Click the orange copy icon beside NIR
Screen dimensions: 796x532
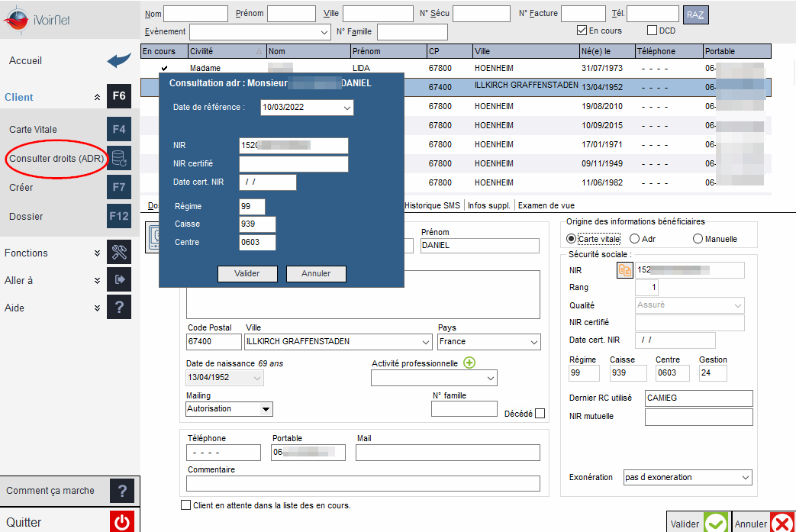(625, 270)
